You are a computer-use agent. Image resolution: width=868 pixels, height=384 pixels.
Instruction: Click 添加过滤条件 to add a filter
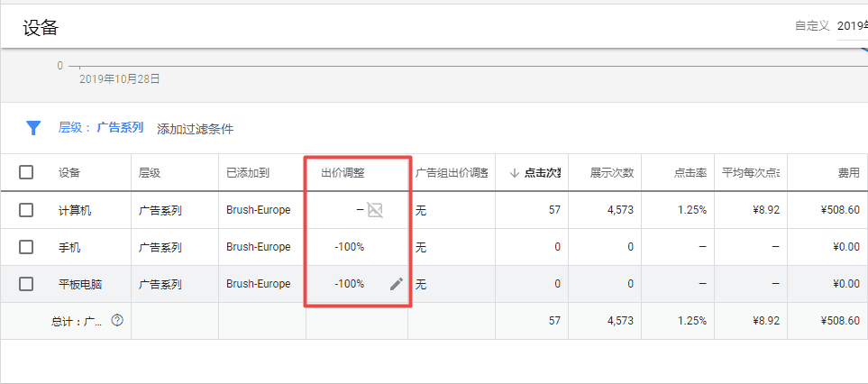pyautogui.click(x=195, y=129)
